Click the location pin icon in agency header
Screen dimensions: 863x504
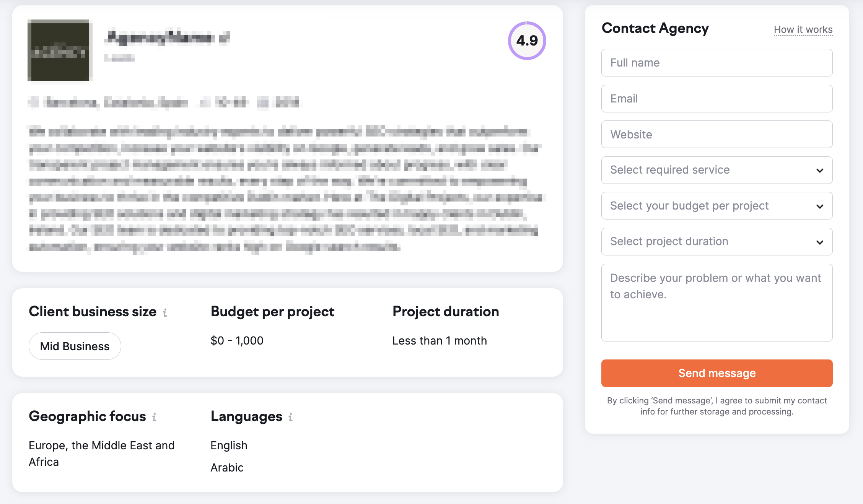pos(34,102)
